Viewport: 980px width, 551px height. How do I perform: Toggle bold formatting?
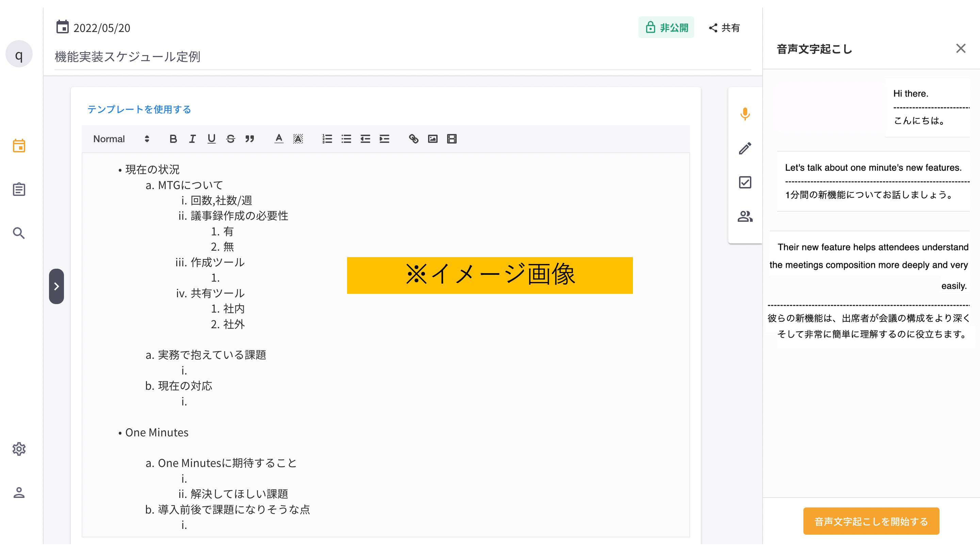pyautogui.click(x=173, y=139)
